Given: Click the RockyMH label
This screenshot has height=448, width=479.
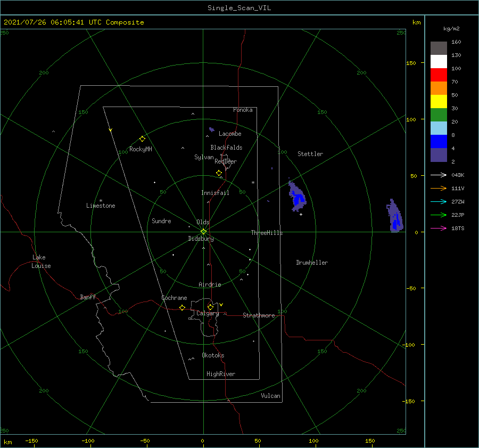Looking at the screenshot, I should click(x=141, y=149).
